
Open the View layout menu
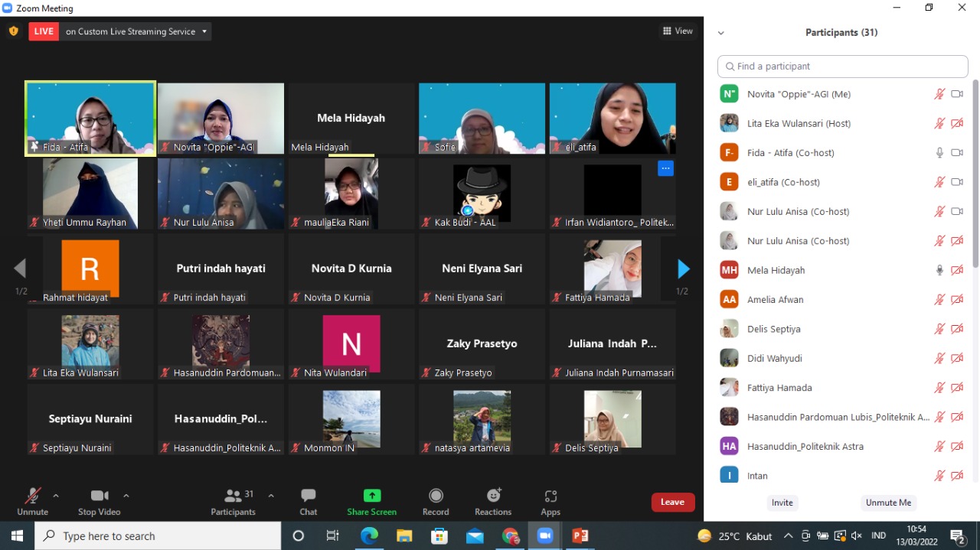[678, 31]
